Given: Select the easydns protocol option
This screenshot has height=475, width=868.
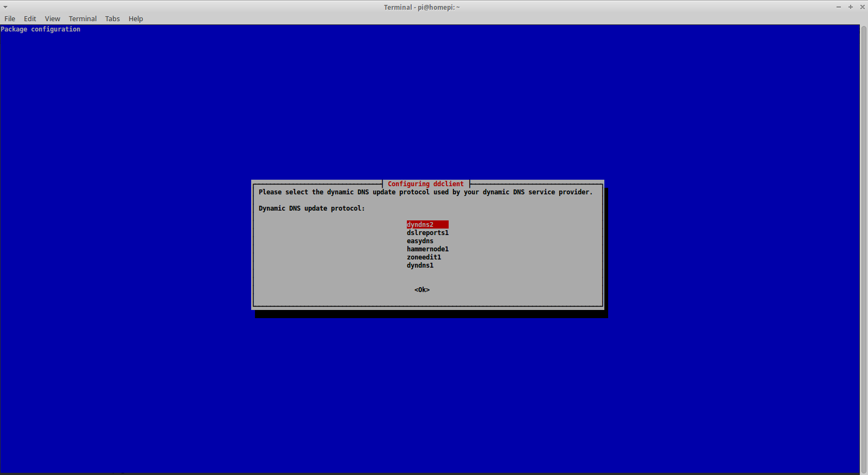Looking at the screenshot, I should (x=420, y=241).
